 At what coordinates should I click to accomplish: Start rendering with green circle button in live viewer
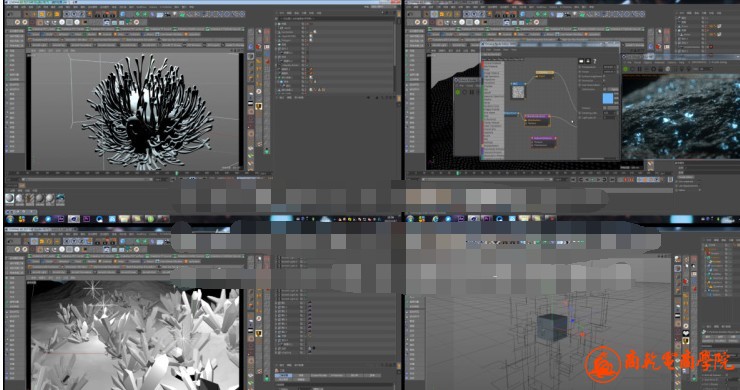click(x=626, y=69)
